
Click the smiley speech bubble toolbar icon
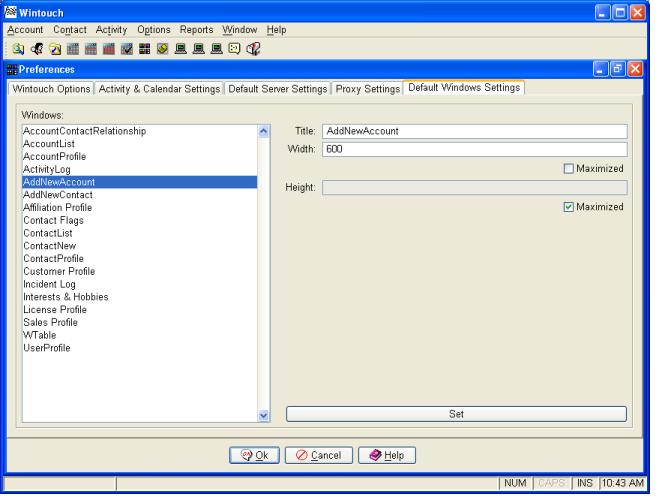click(x=234, y=49)
